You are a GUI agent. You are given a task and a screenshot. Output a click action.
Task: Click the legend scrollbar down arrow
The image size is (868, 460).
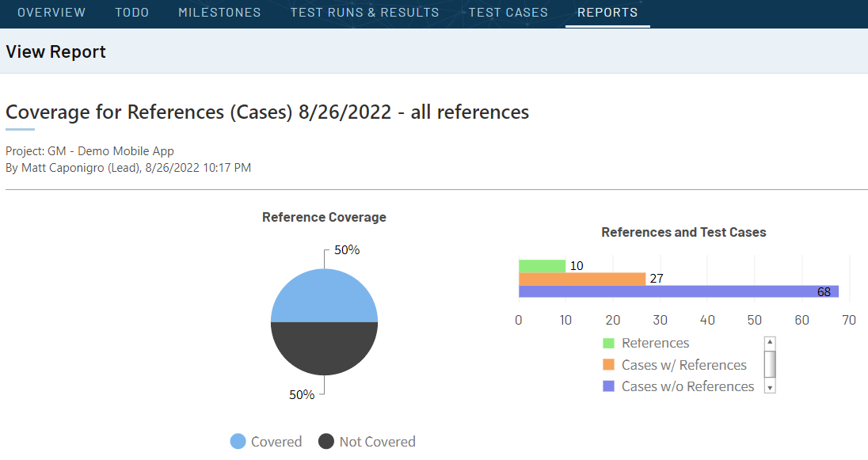point(768,386)
